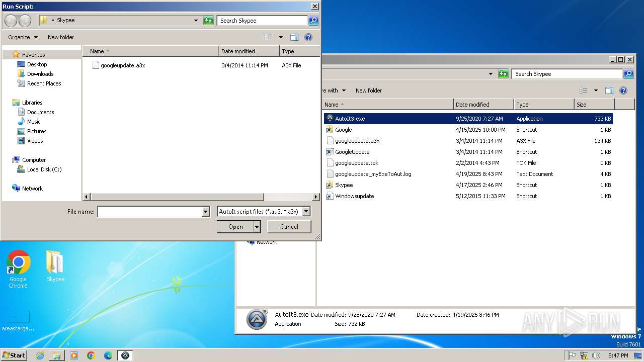Expand address bar dropdown in Explorer window
Viewport: 644px width, 362px height.
point(491,74)
